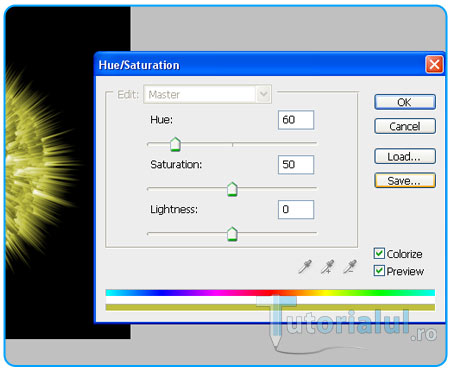Click the Hue slider handle

175,144
